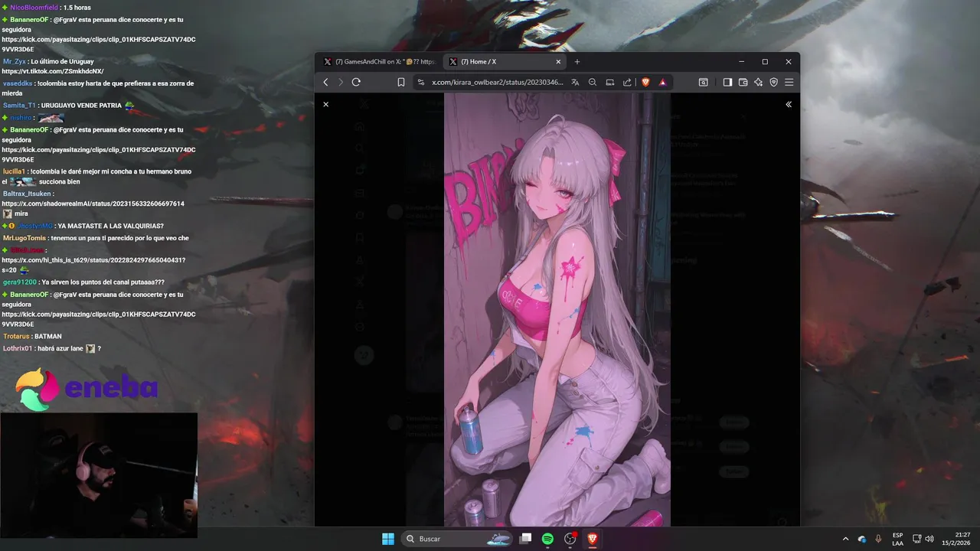Click username NicoBloomfield in chat
The image size is (980, 551).
point(34,8)
